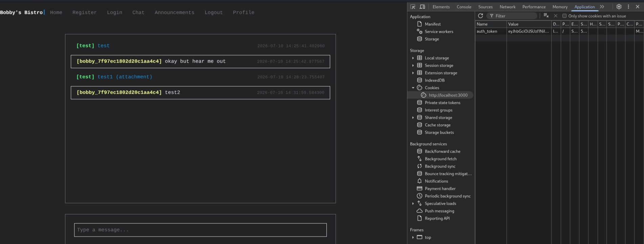Click the blue 'test' message link

pyautogui.click(x=104, y=46)
